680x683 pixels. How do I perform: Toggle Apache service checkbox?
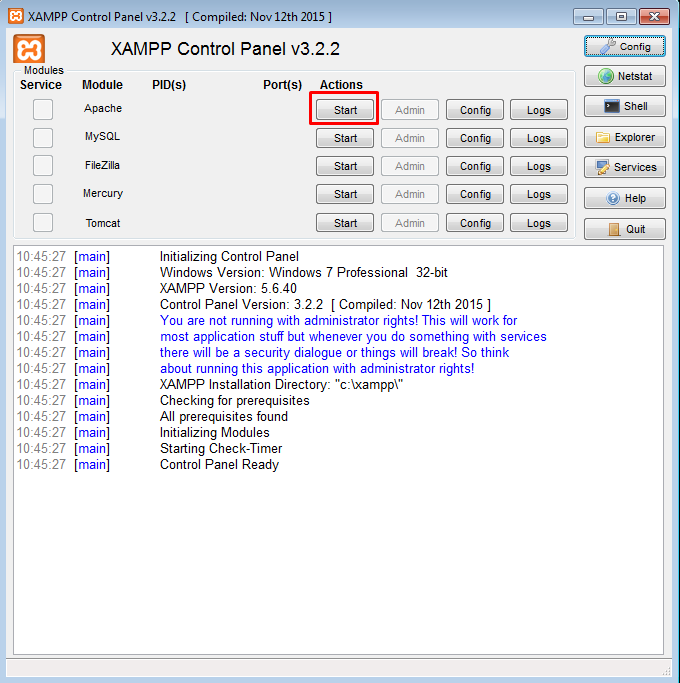(43, 109)
